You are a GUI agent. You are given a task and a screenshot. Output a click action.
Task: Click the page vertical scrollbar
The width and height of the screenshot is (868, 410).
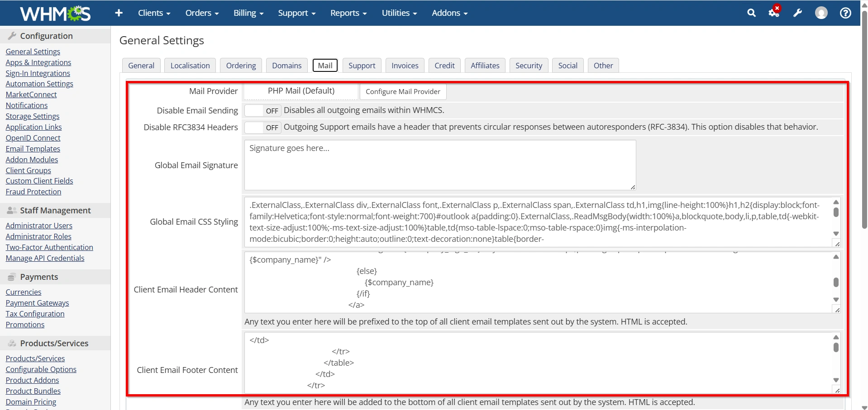(864, 120)
